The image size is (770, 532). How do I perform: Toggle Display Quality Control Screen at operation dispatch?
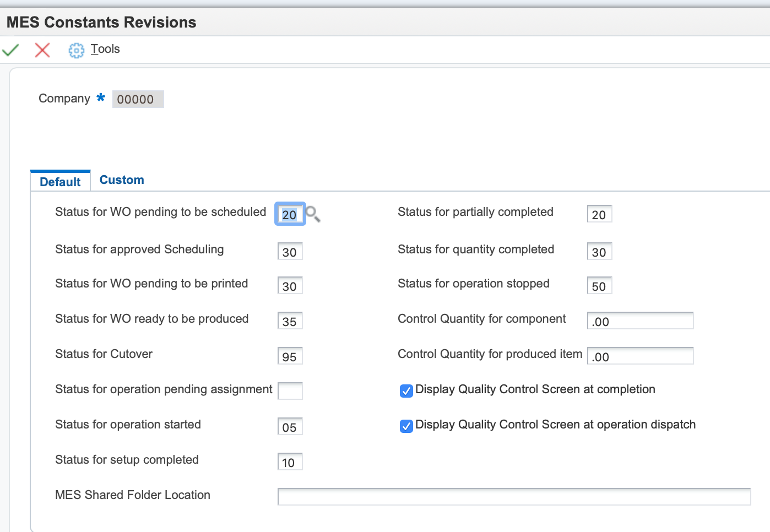(x=406, y=426)
